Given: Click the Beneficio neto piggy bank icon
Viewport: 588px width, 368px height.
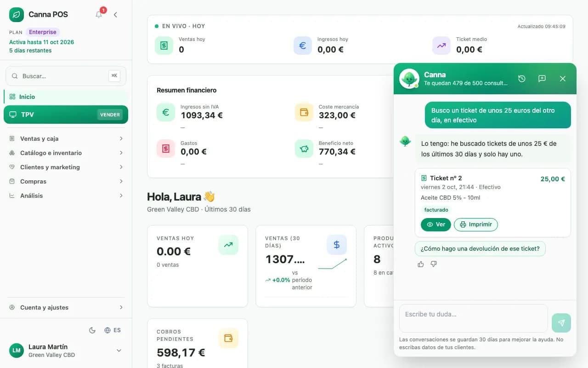Looking at the screenshot, I should 304,149.
